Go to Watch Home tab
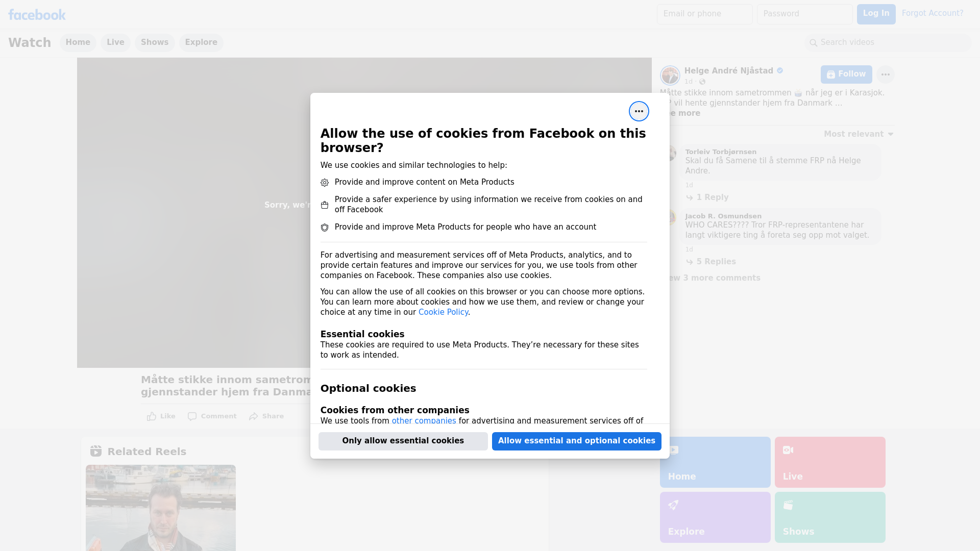Viewport: 980px width, 551px height. coord(78,42)
